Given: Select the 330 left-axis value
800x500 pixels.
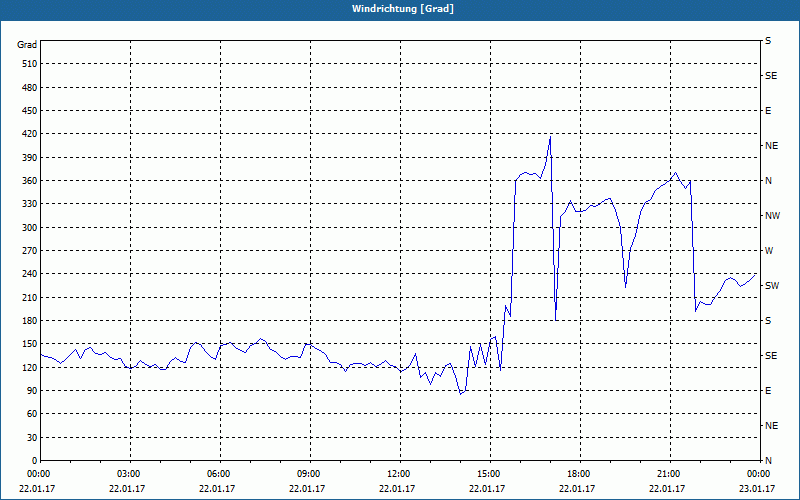Looking at the screenshot, I should tap(30, 204).
